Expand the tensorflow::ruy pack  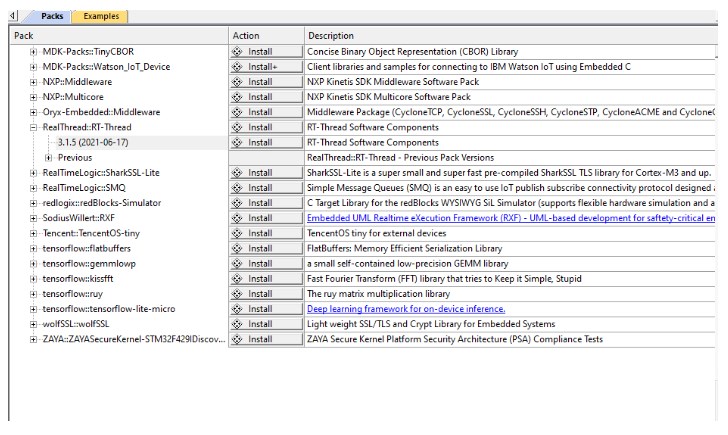(33, 294)
